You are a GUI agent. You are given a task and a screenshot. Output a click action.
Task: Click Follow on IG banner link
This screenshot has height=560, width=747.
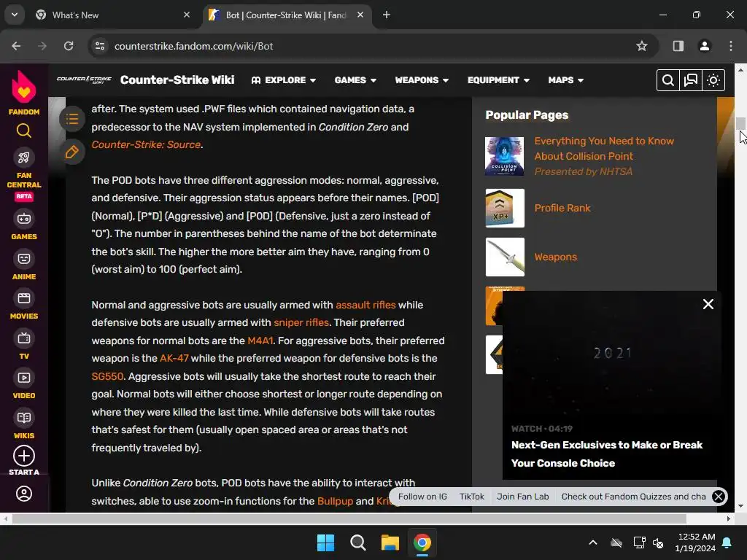point(422,496)
